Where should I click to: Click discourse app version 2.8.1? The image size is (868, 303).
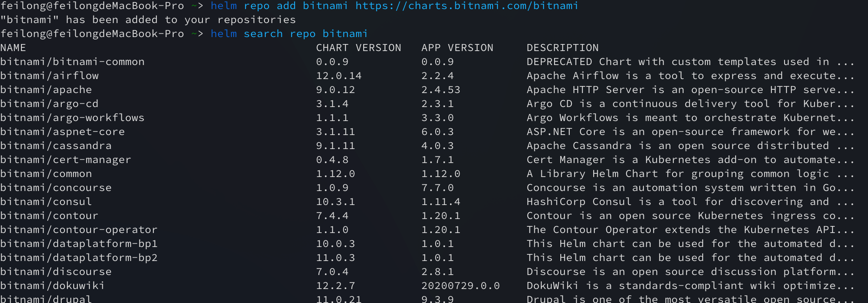pos(438,272)
